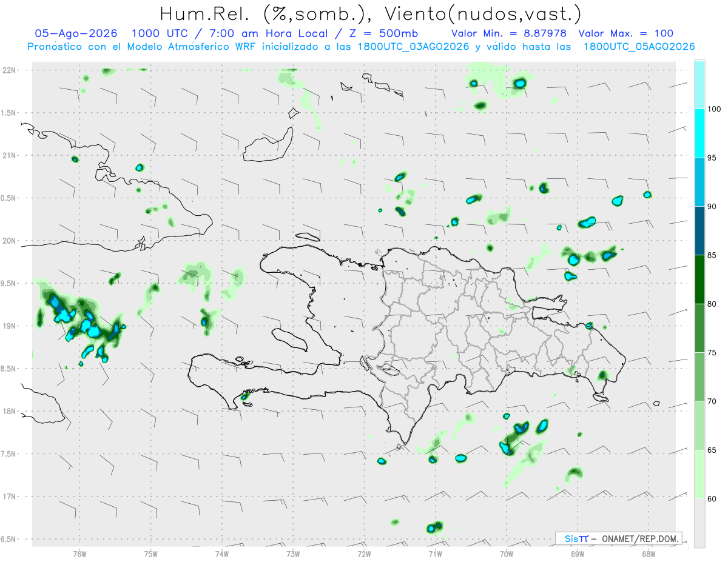Click the latitude label '22N'
728x562 pixels.
coord(8,70)
